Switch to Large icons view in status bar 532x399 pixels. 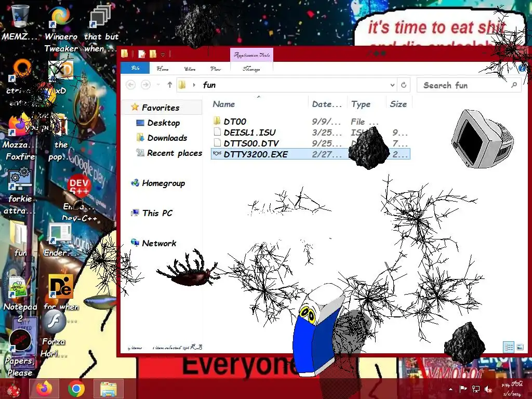click(x=520, y=347)
